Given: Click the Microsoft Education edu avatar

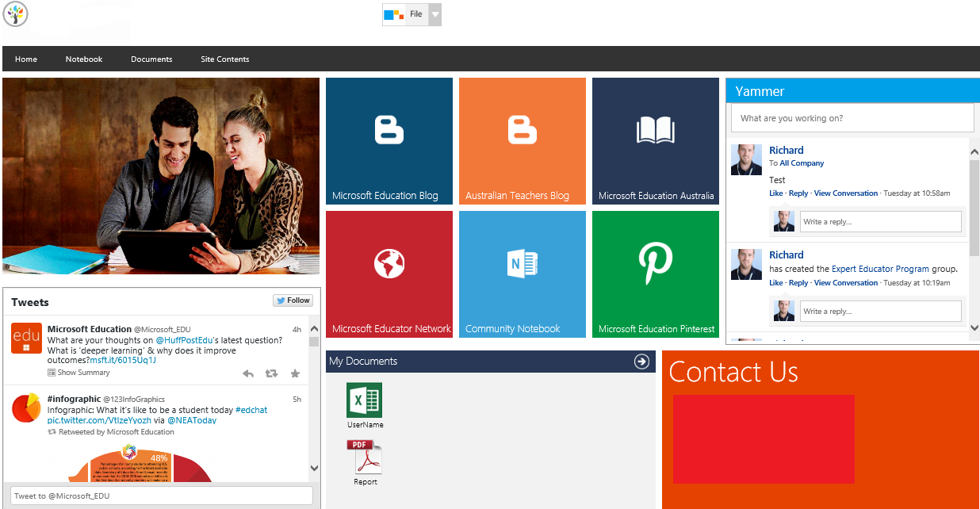Looking at the screenshot, I should [x=26, y=339].
